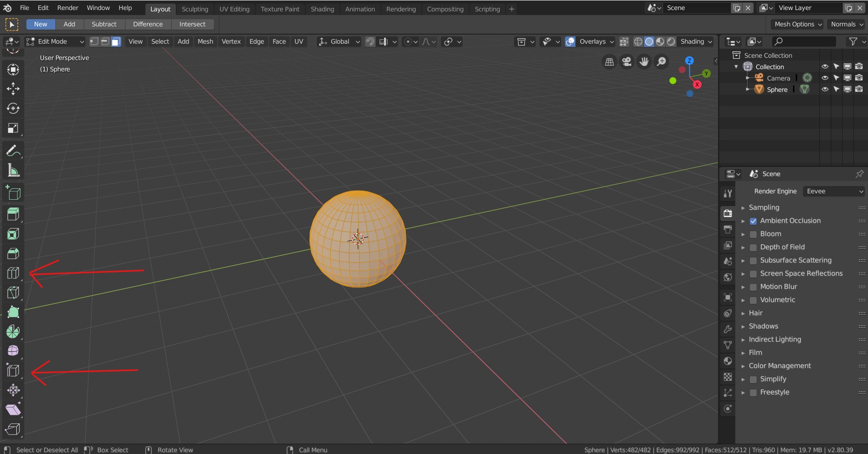The image size is (868, 454).
Task: Select the Measure tool
Action: [x=13, y=171]
